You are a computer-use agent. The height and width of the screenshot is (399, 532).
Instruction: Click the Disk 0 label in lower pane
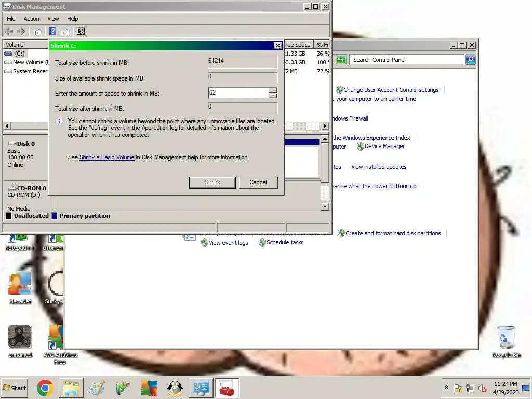pos(26,144)
